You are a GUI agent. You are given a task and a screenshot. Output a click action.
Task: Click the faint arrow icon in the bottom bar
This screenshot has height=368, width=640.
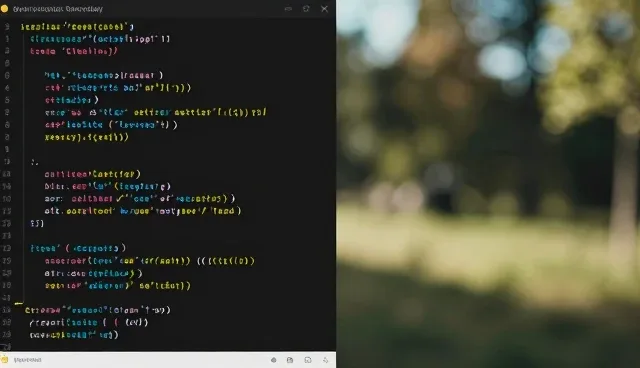coord(325,360)
